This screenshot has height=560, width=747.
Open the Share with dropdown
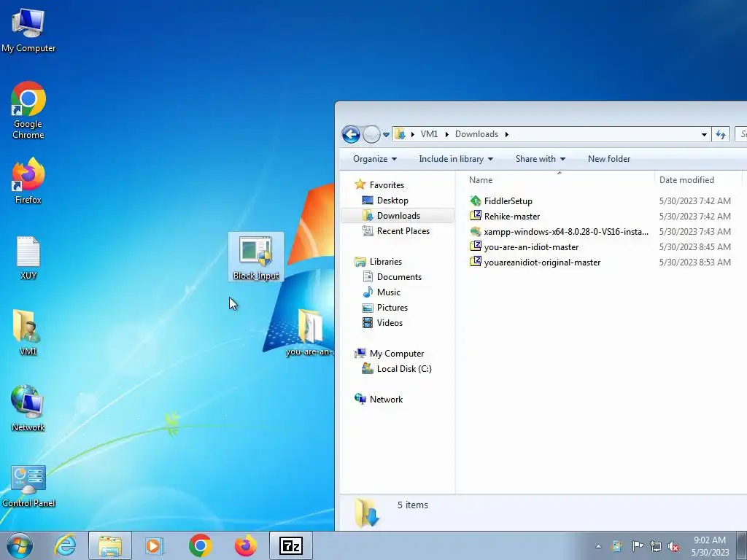(x=541, y=159)
